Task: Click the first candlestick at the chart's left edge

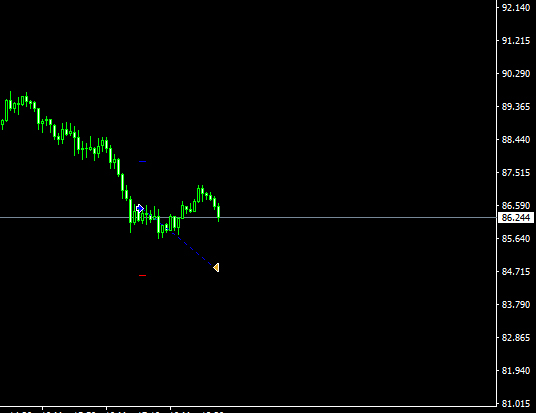Action: tap(2, 124)
